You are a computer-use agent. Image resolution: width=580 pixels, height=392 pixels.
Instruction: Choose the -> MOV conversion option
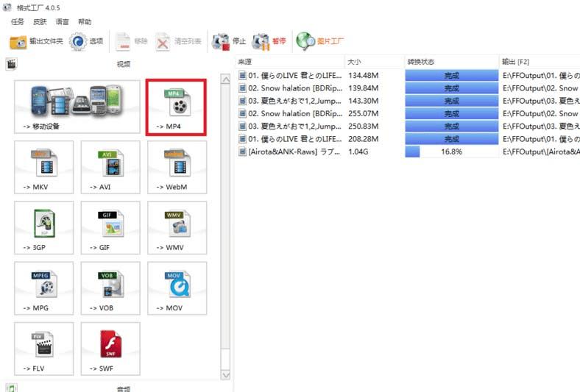(177, 288)
